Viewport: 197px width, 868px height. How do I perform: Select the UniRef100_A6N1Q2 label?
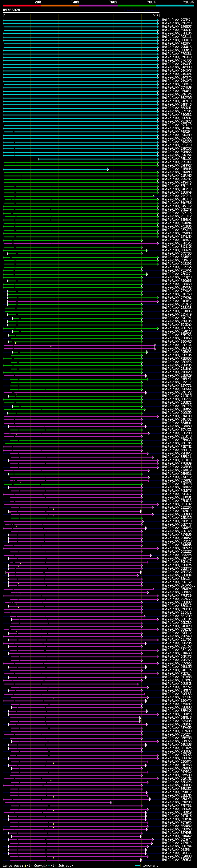point(177,159)
